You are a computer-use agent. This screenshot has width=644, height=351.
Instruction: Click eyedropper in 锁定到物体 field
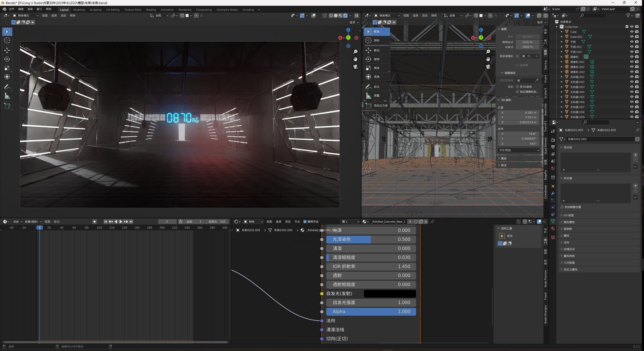click(536, 80)
